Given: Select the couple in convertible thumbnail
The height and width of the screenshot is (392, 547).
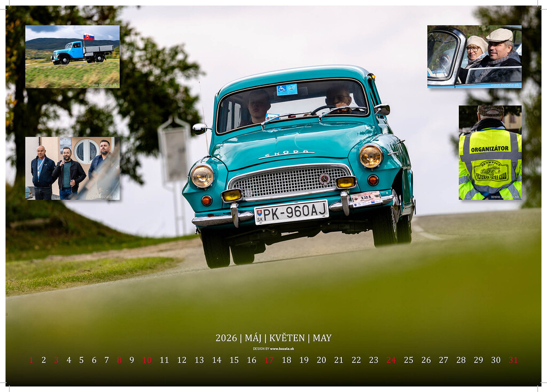Looking at the screenshot, I should point(474,57).
